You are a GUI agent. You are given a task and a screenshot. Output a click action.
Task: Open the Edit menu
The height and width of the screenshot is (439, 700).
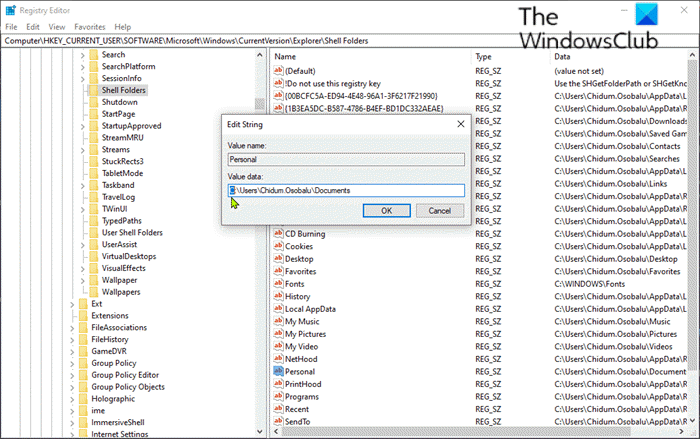(33, 27)
